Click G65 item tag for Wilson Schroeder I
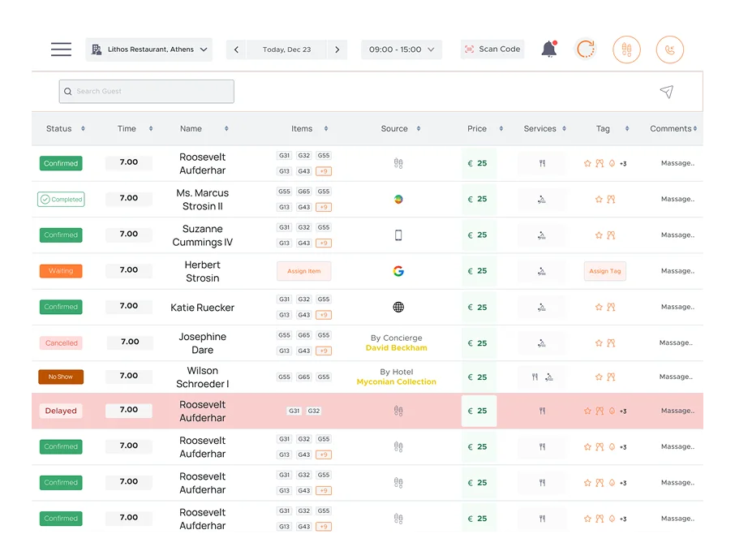The image size is (735, 560). [303, 377]
